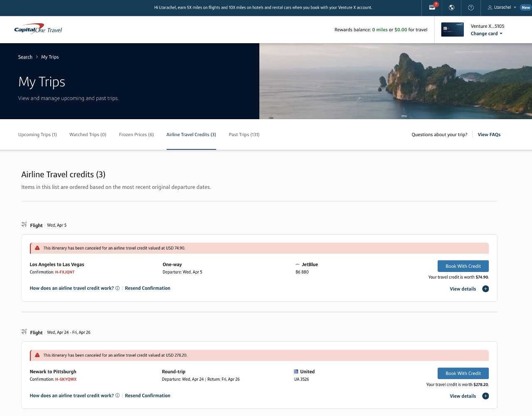The width and height of the screenshot is (532, 416).
Task: Open the View FAQs link
Action: pyautogui.click(x=489, y=135)
